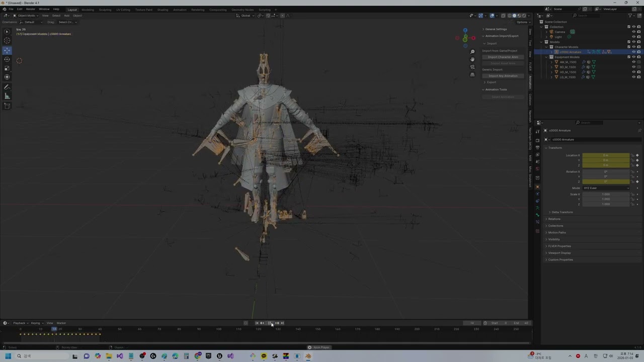Toggle visibility of AM_M_1500

(633, 62)
